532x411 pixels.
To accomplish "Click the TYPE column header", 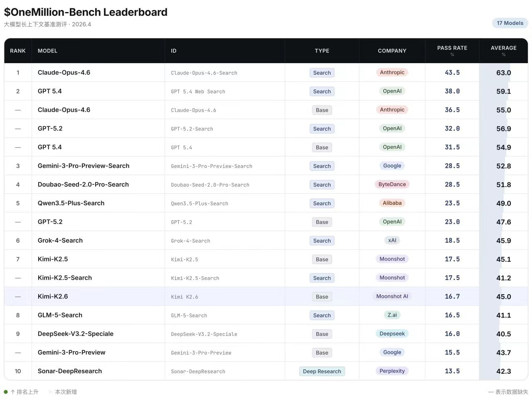I will point(322,51).
